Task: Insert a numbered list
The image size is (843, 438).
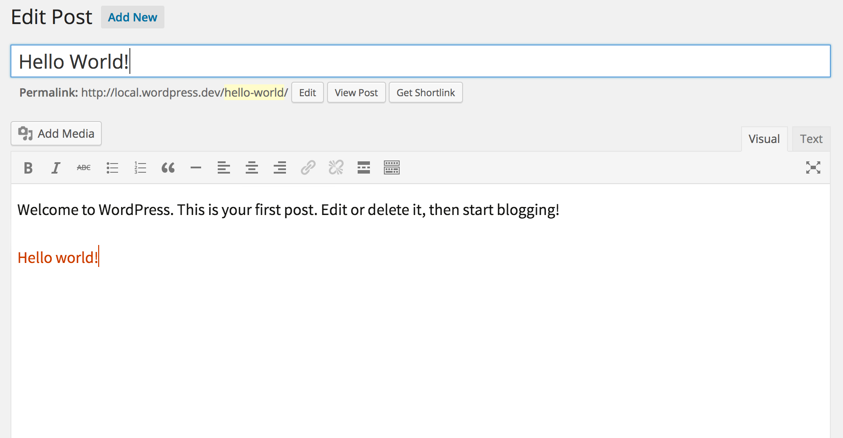Action: coord(140,168)
